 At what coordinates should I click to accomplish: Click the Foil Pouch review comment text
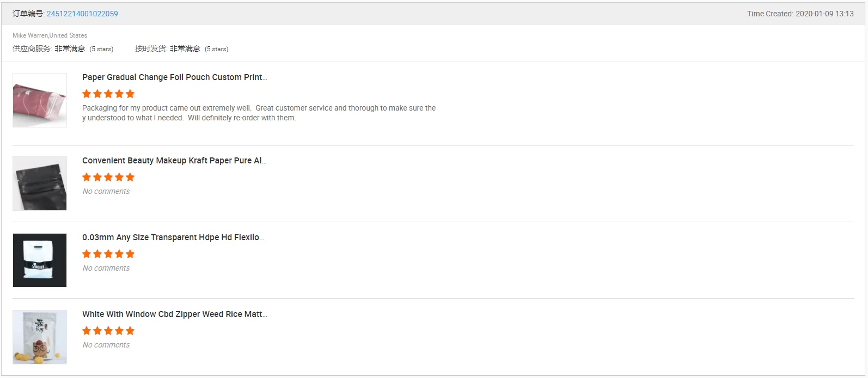click(x=259, y=113)
